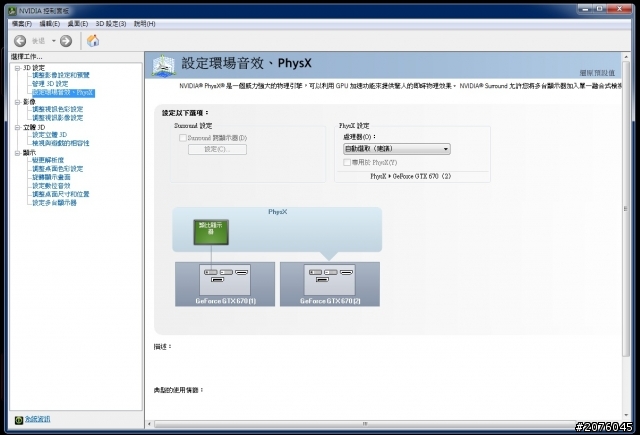Click the NVIDIA icon in the title bar
This screenshot has width=640, height=435.
(13, 11)
